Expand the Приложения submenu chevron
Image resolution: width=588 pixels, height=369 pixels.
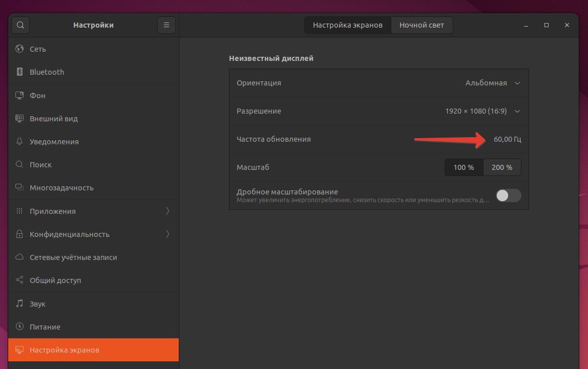click(x=167, y=211)
